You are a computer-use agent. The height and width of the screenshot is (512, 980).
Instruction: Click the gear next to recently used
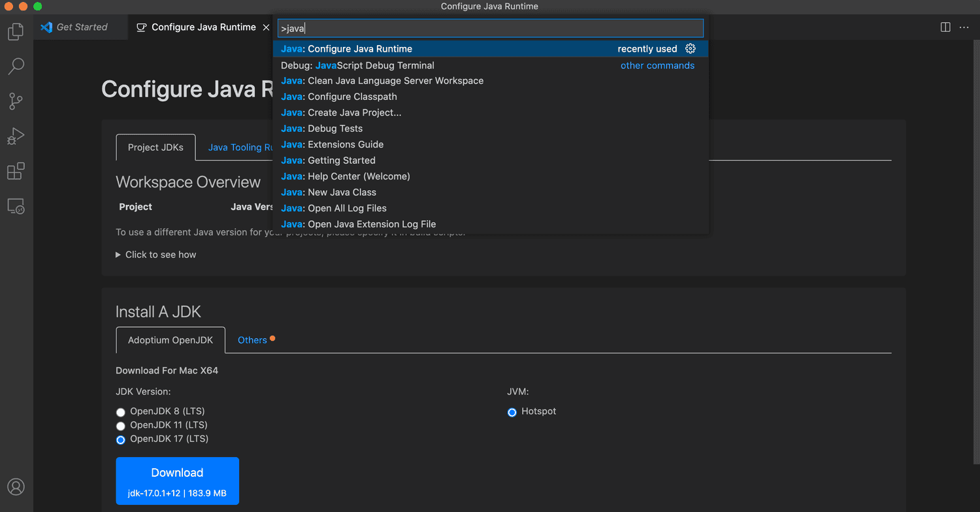pos(691,48)
